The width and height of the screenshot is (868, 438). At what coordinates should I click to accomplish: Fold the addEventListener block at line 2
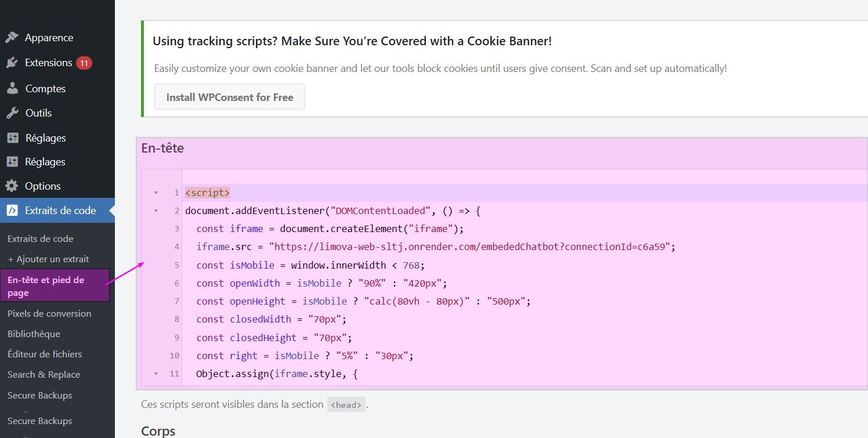point(155,211)
